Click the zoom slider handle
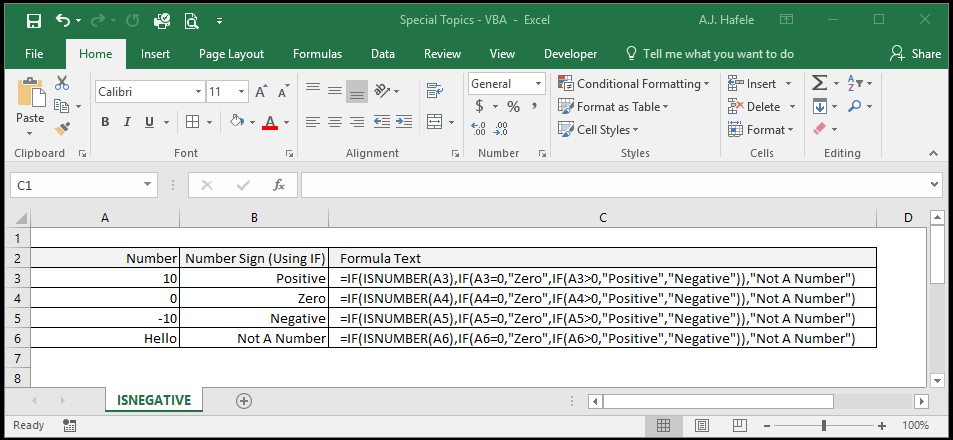 (824, 425)
